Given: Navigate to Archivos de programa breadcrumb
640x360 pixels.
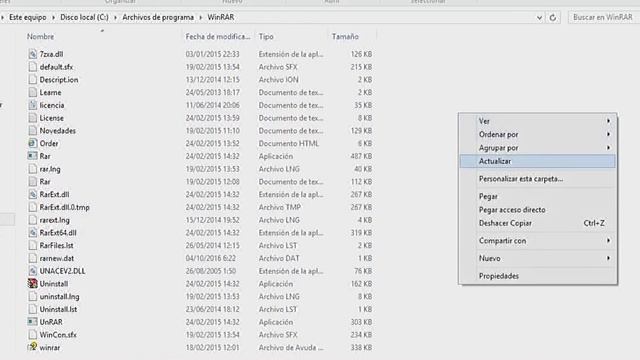Looking at the screenshot, I should click(x=158, y=18).
